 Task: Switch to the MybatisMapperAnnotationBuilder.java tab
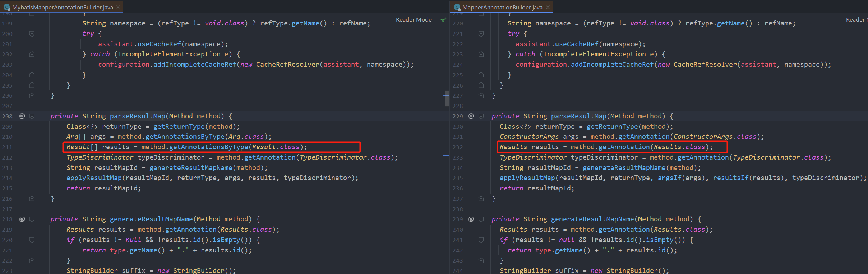[x=63, y=7]
